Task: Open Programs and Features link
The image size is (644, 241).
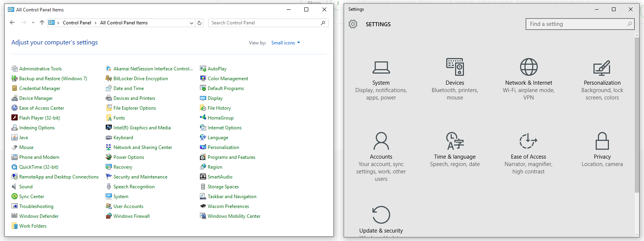Action: [x=231, y=157]
